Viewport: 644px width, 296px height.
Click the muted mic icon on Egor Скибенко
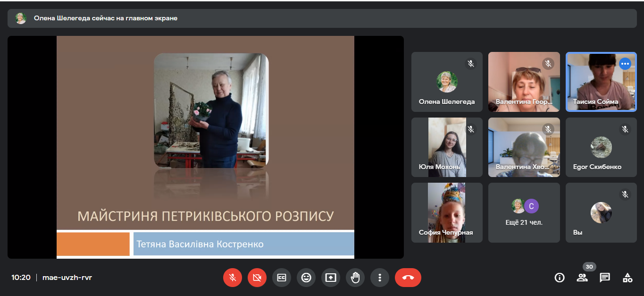click(x=625, y=129)
